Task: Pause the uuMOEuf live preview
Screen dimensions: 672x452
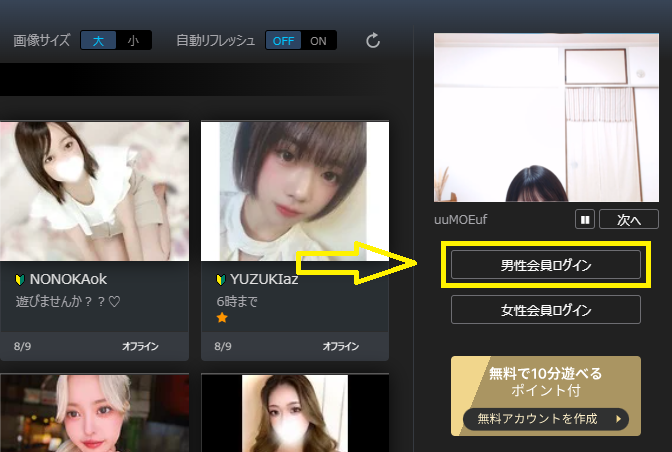Action: 585,219
